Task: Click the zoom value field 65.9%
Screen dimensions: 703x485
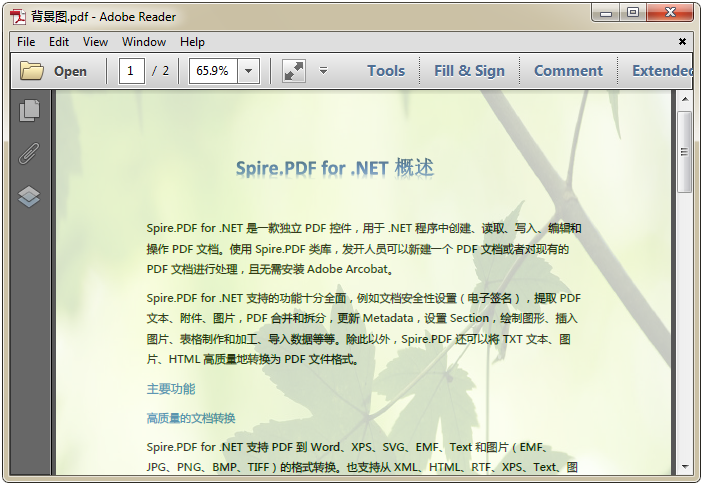Action: point(213,71)
